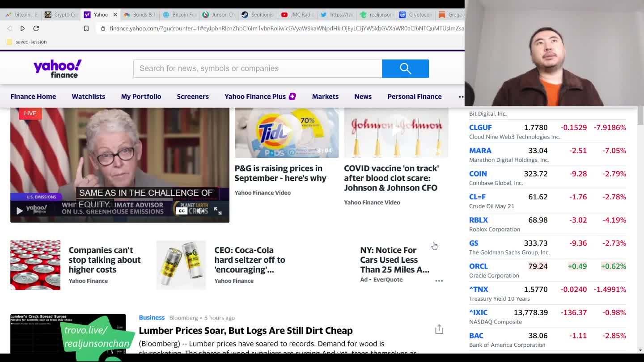Open Personal Finance navigation item
The image size is (644, 362).
(x=415, y=97)
